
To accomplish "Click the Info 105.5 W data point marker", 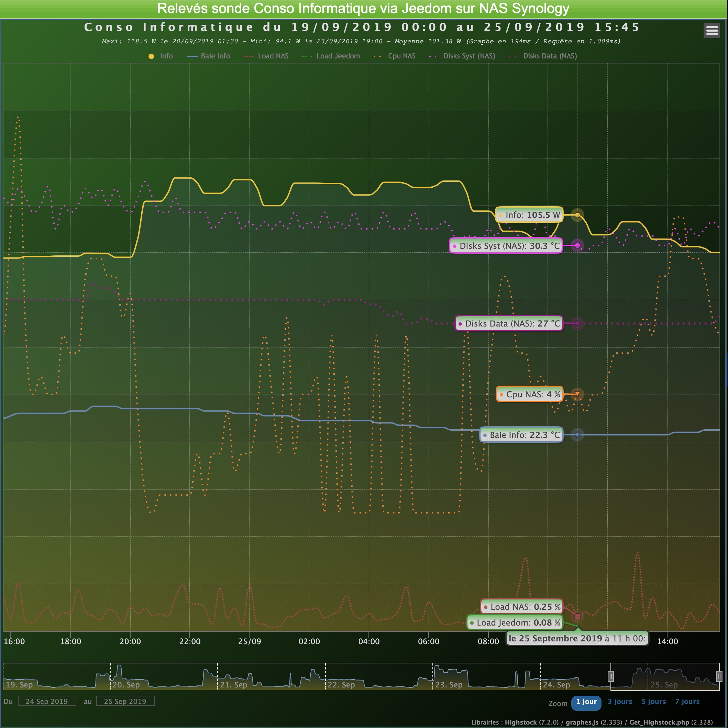I will pos(577,215).
